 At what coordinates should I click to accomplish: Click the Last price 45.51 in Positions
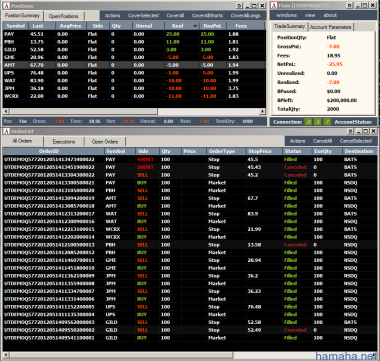(x=37, y=34)
